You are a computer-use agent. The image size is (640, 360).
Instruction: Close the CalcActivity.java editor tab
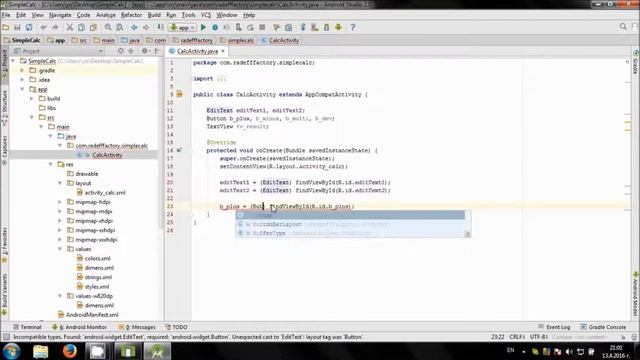coord(223,51)
